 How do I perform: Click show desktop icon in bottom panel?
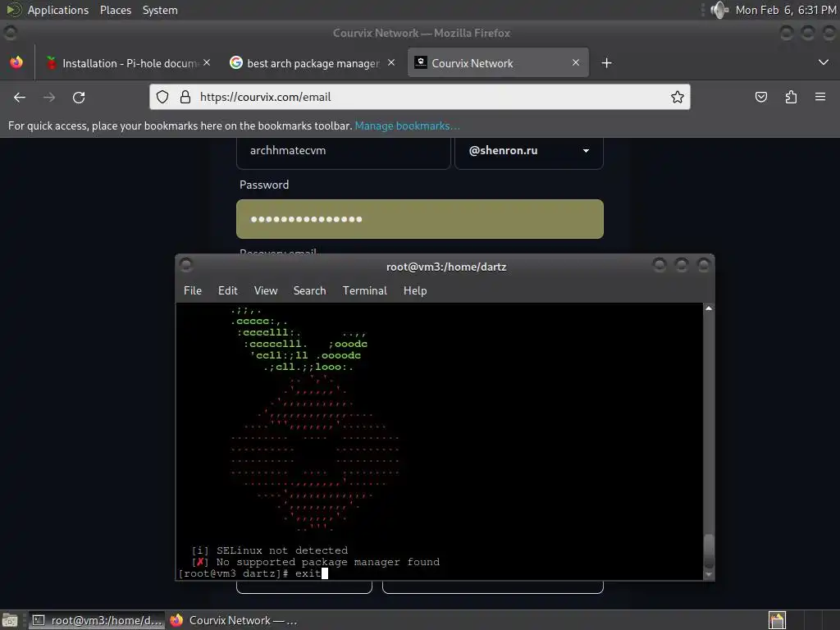(10, 620)
